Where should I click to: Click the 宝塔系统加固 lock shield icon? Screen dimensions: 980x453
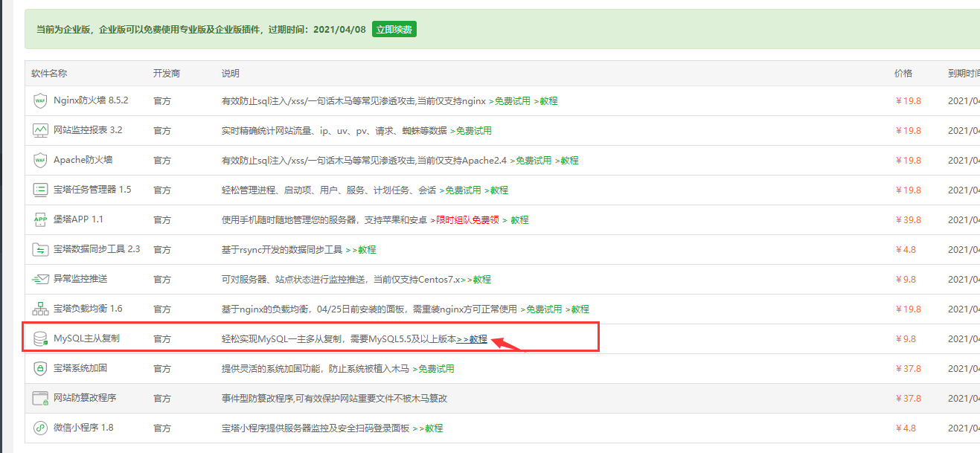(40, 368)
